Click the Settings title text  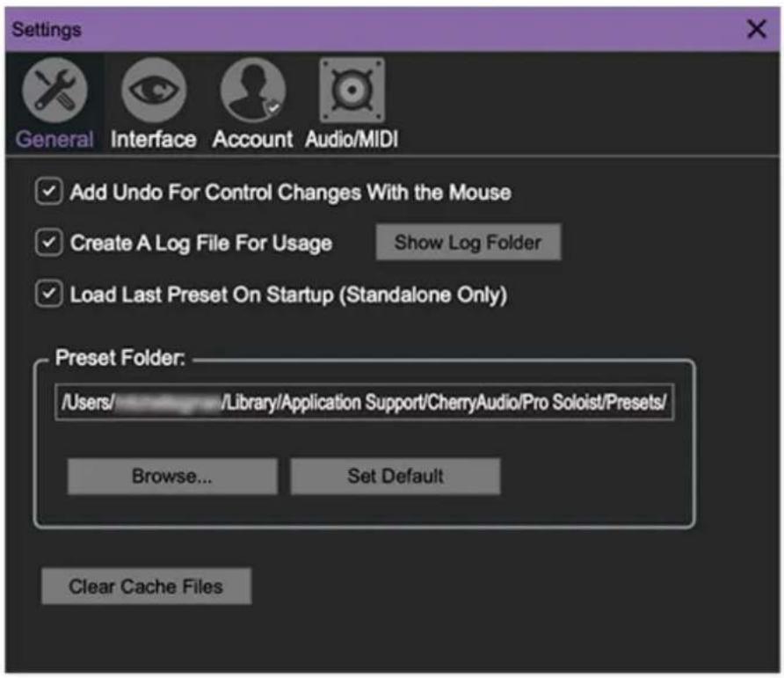[x=47, y=30]
